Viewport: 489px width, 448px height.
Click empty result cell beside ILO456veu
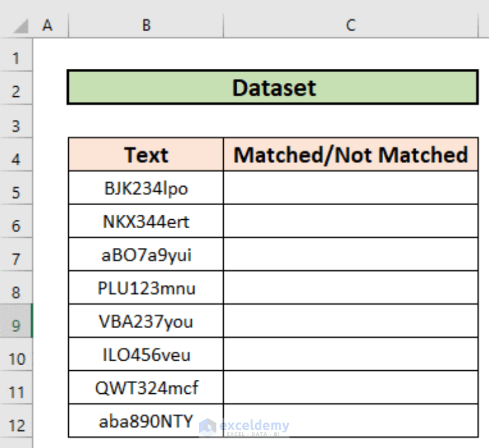[351, 355]
